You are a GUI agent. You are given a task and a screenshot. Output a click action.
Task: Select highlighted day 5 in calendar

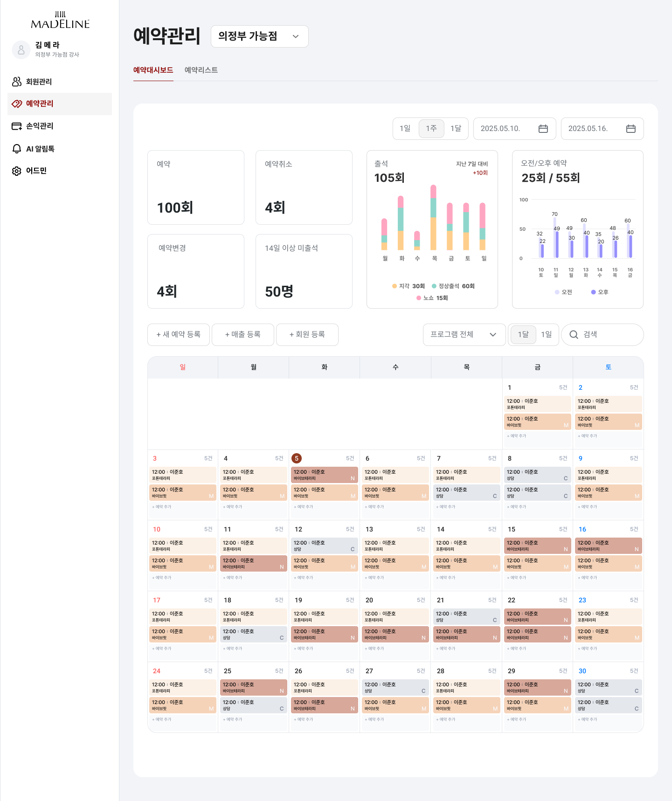tap(297, 458)
